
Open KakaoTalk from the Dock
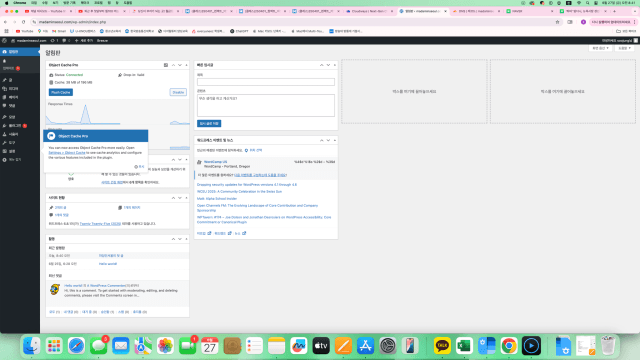[x=442, y=346]
